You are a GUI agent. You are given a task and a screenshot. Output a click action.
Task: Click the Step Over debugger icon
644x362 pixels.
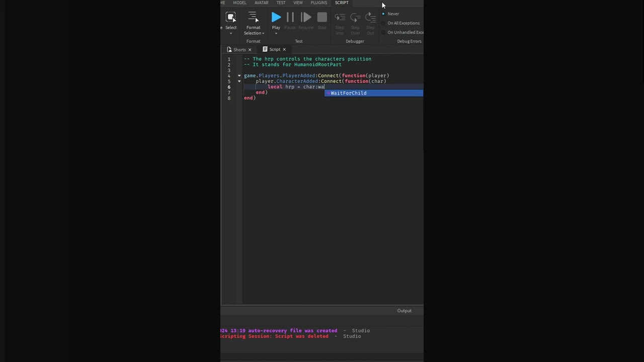[x=355, y=18]
